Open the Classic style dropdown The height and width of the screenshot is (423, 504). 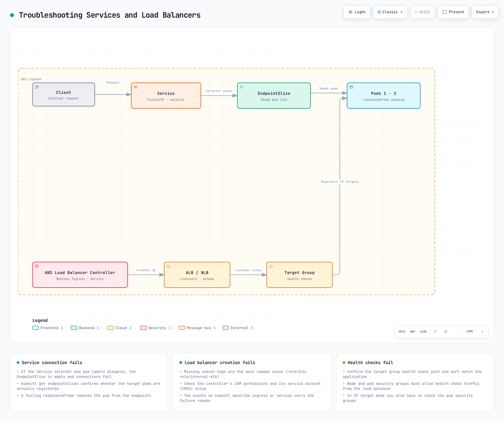[390, 12]
